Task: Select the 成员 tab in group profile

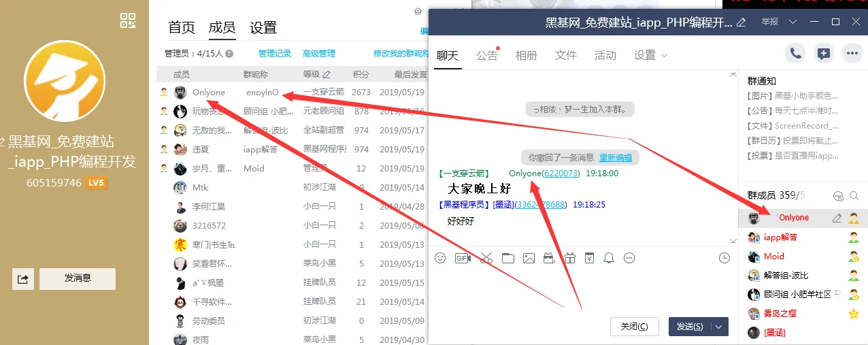Action: click(222, 28)
